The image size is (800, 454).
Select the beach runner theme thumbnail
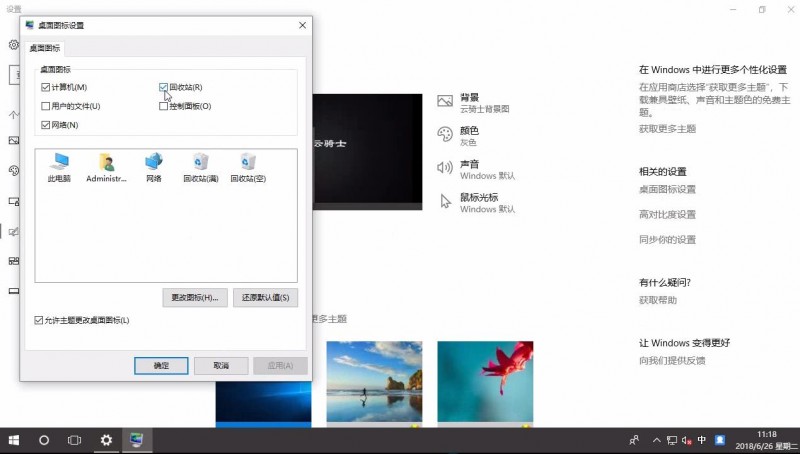coord(374,382)
